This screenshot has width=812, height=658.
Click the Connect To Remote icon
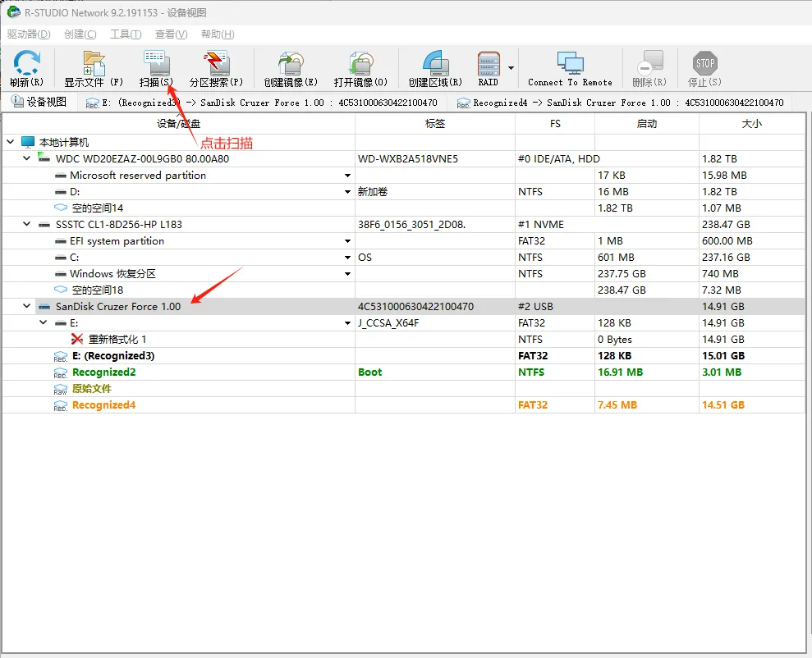[x=570, y=63]
